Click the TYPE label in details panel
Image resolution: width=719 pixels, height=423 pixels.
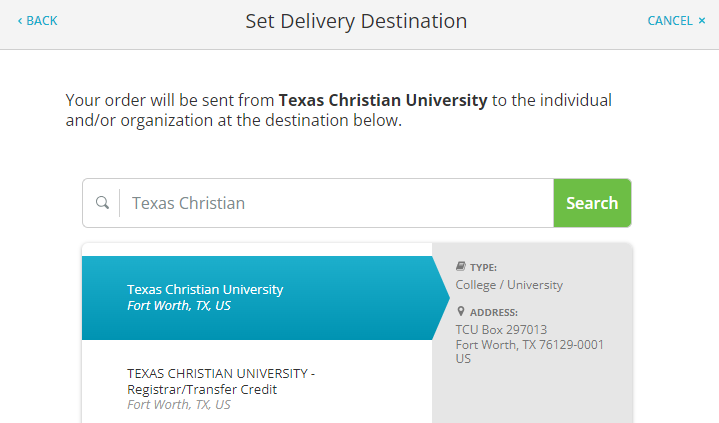point(483,267)
